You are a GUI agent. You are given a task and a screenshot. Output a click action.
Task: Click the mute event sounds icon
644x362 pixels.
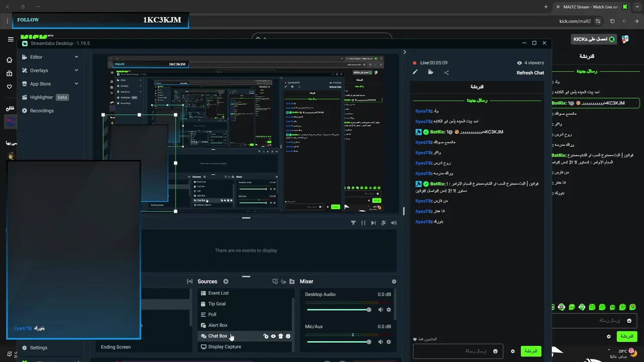click(x=384, y=223)
